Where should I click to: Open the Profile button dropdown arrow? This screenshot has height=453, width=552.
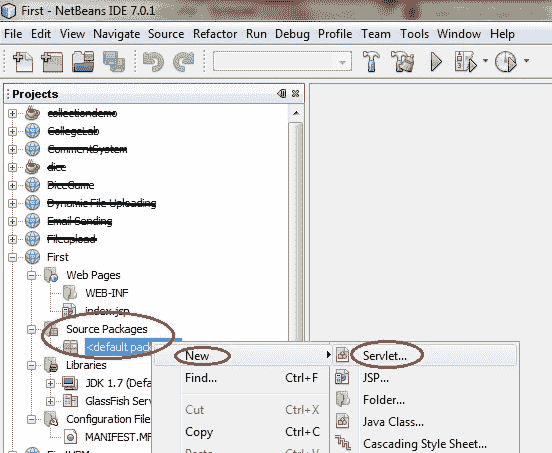[x=526, y=61]
